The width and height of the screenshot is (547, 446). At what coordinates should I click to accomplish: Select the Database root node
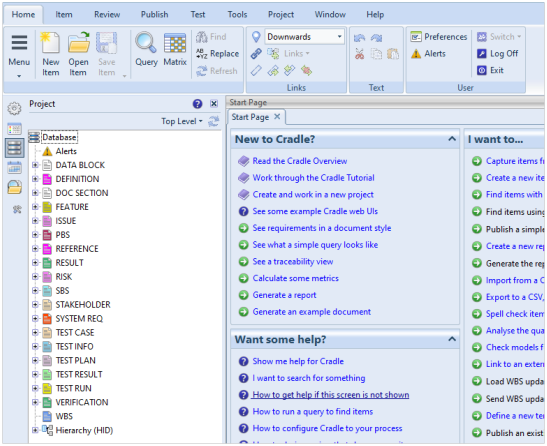pyautogui.click(x=59, y=137)
